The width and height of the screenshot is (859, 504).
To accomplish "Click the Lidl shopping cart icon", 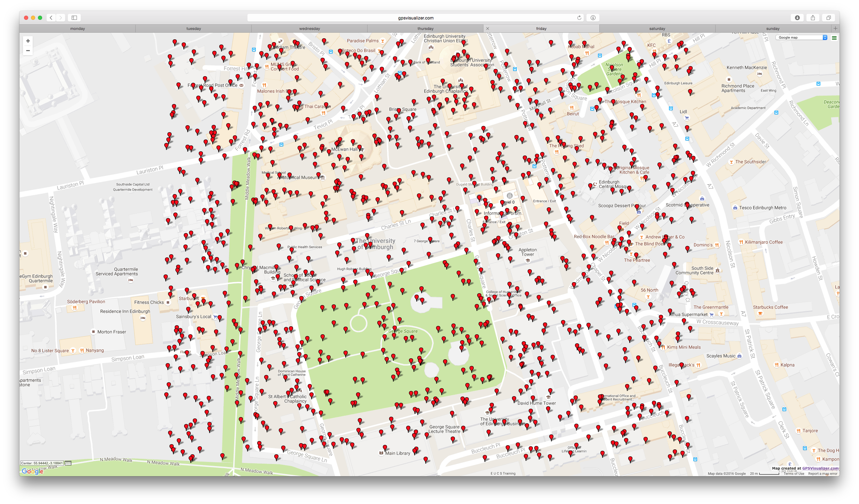I will point(687,118).
